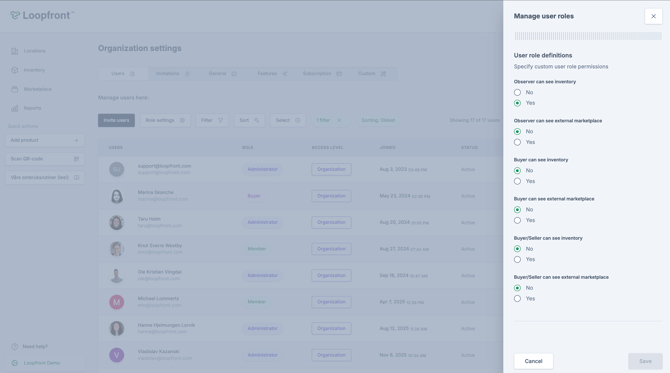Click the Member role badge for Knut Sverre Westby
The width and height of the screenshot is (670, 373).
pos(257,249)
